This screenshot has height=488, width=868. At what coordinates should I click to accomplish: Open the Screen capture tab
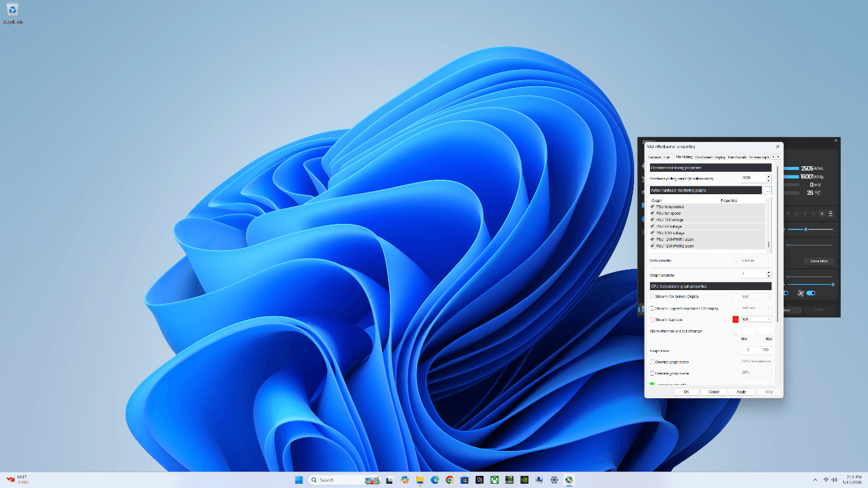[759, 157]
